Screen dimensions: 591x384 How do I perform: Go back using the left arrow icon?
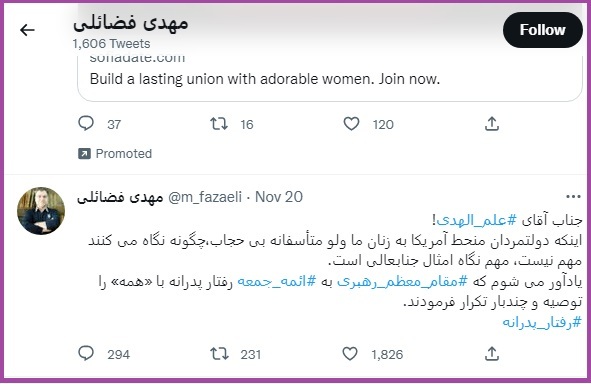click(x=27, y=30)
